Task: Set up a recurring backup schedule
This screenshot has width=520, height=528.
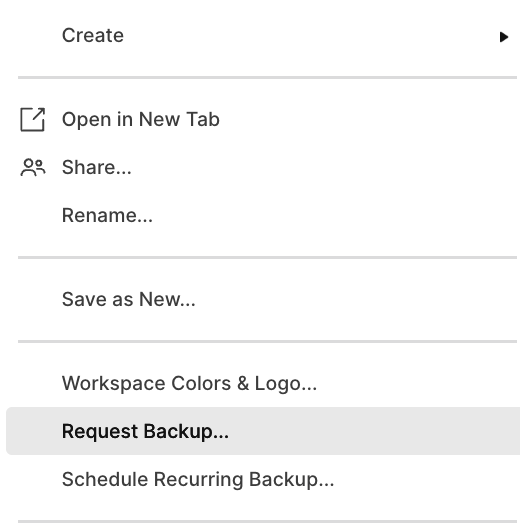Action: [x=263, y=479]
